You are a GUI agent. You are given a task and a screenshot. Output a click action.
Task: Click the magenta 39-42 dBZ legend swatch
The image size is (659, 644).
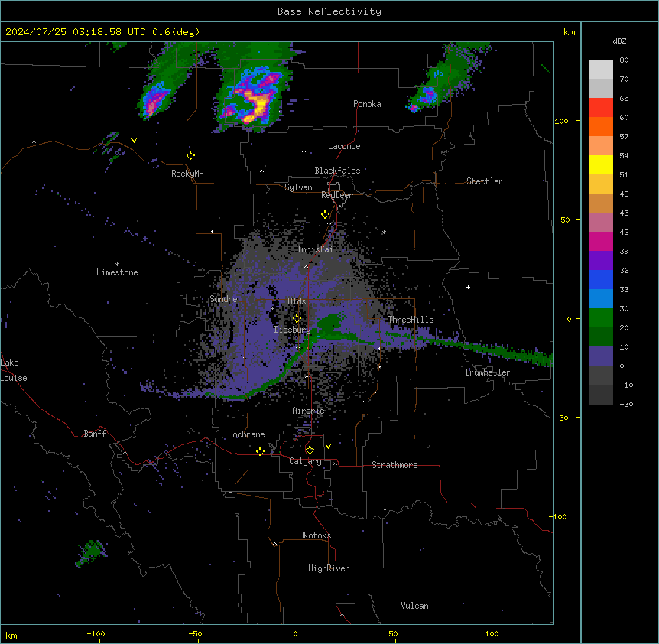[601, 241]
